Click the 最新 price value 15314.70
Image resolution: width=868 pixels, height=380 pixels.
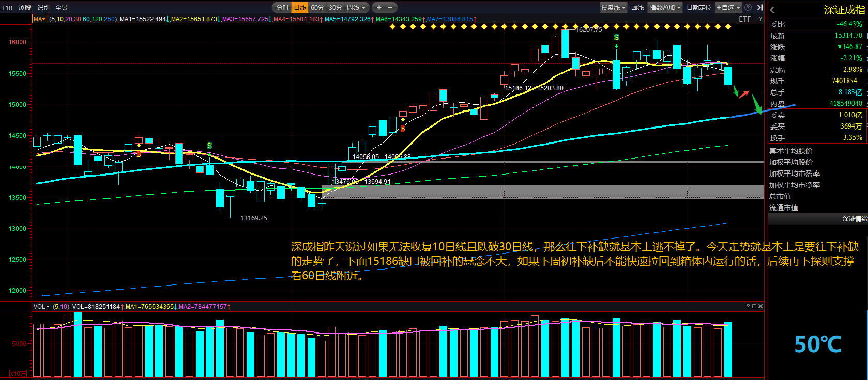[x=848, y=36]
